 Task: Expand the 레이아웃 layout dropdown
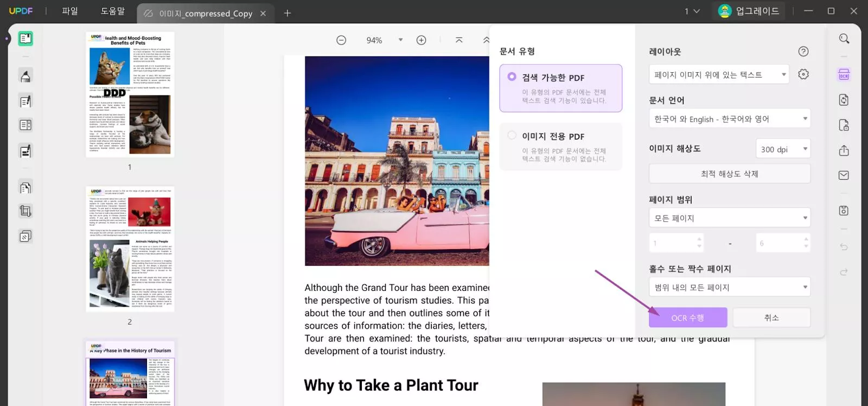[x=719, y=75]
